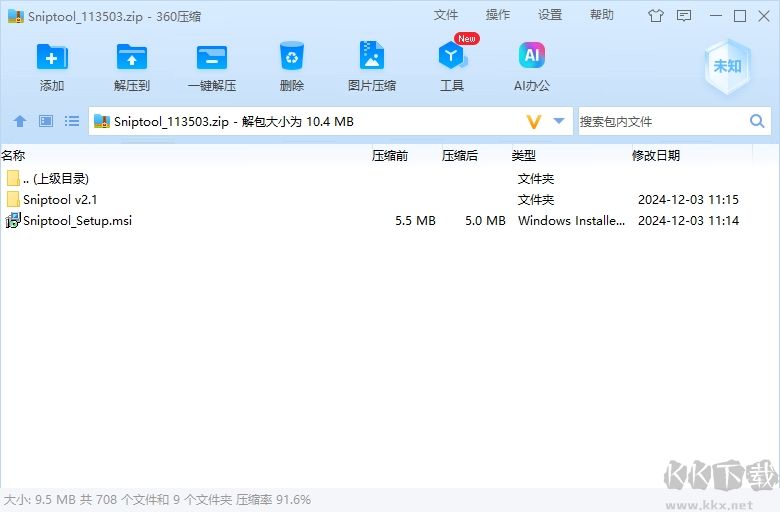
Task: Minimize the 360压缩 window
Action: tap(716, 16)
